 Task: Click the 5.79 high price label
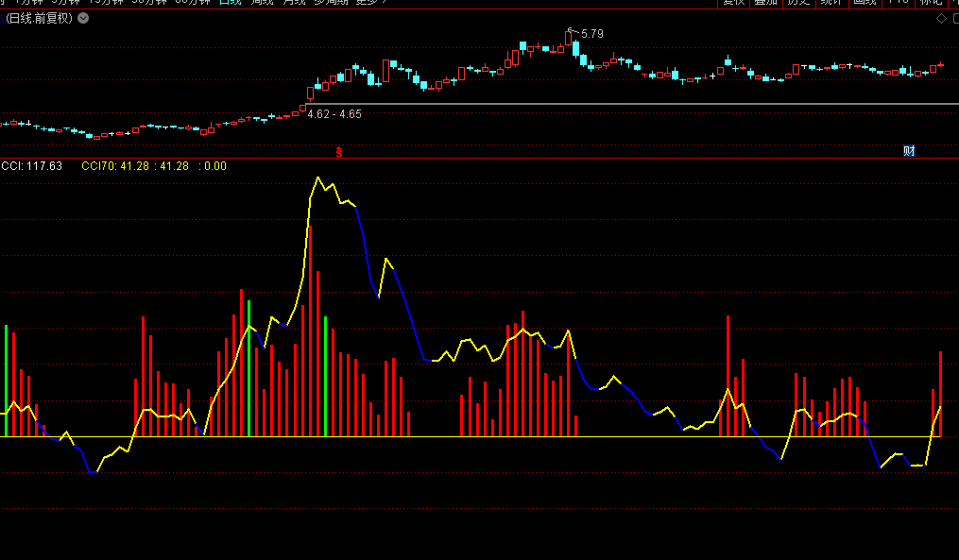[591, 34]
